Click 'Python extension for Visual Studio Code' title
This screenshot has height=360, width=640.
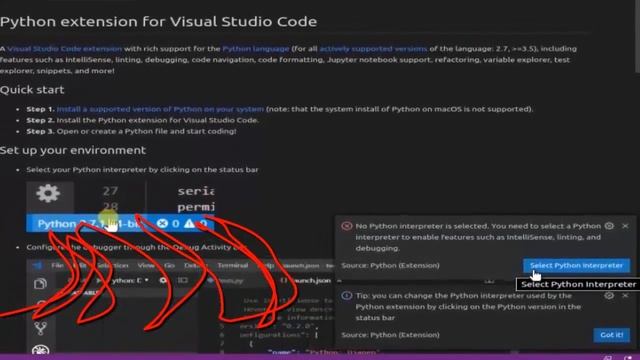click(x=158, y=22)
